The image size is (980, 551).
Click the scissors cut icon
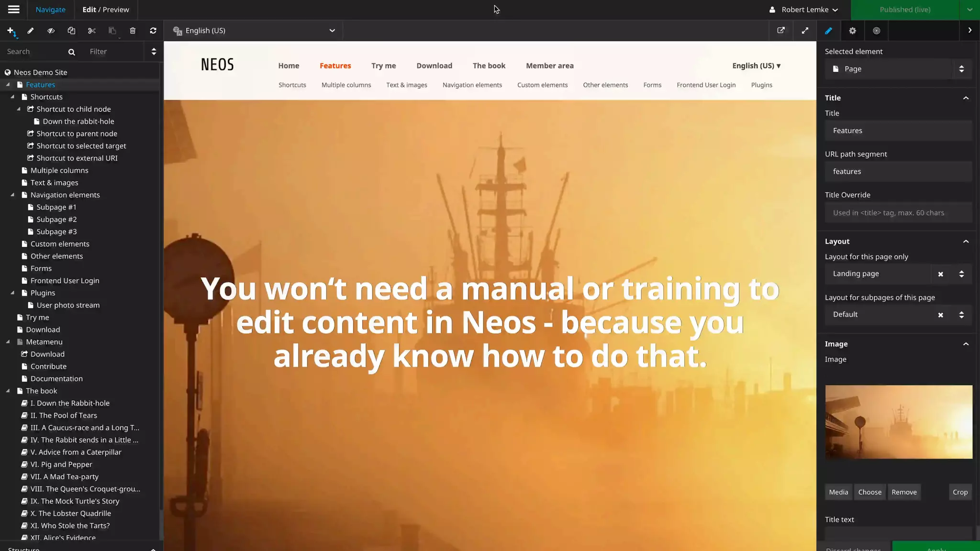(x=92, y=31)
